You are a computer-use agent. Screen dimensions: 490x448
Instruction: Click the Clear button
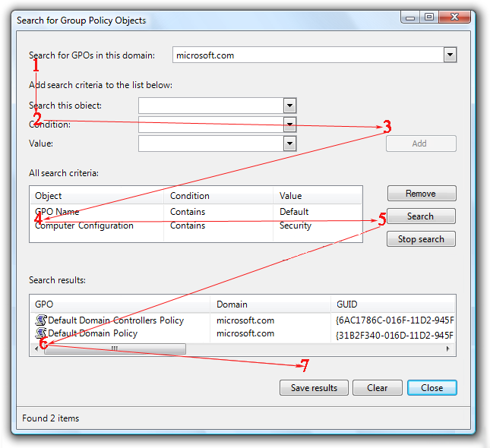coord(378,388)
